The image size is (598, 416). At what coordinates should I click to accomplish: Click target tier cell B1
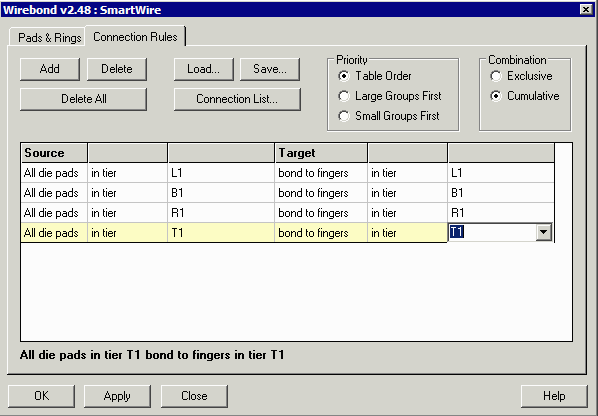[501, 193]
